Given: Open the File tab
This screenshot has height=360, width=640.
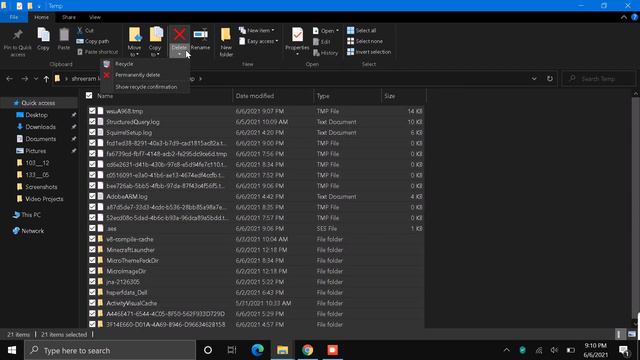Looking at the screenshot, I should [x=14, y=17].
